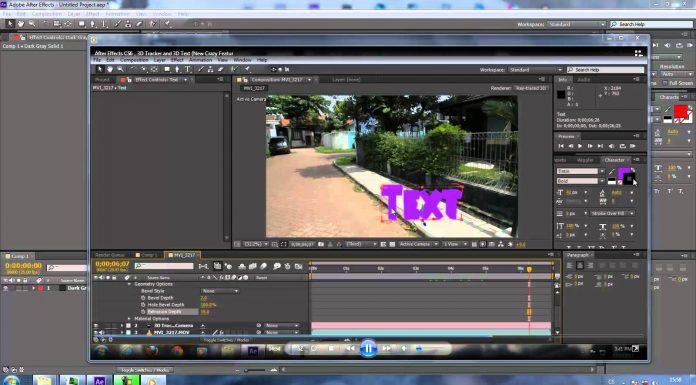The width and height of the screenshot is (696, 385).
Task: Click the fast forward button on video player
Action: [386, 349]
